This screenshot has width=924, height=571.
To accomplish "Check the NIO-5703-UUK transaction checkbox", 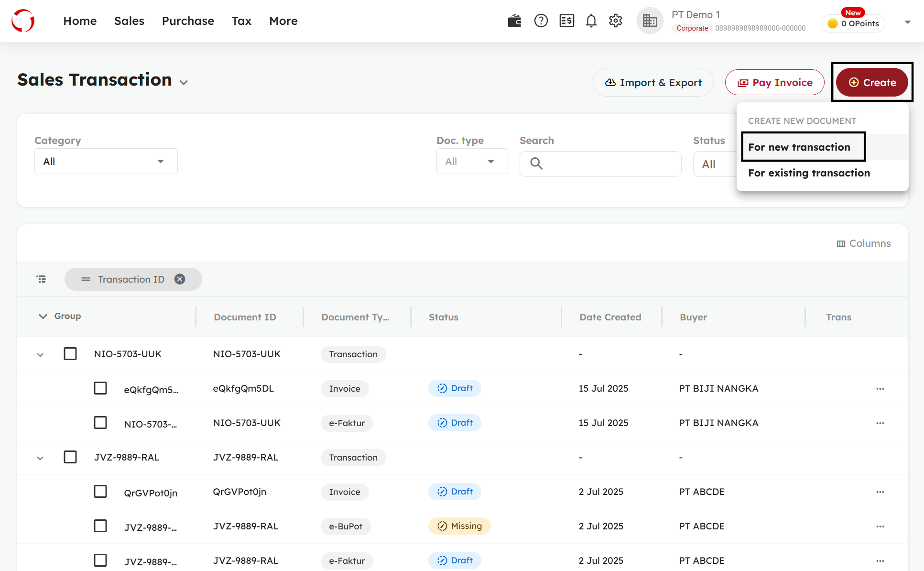I will pyautogui.click(x=70, y=354).
